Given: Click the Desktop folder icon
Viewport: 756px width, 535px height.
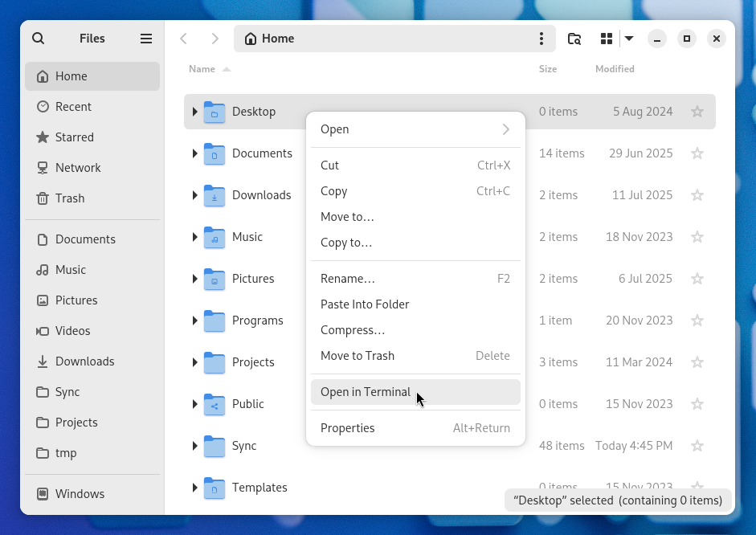Looking at the screenshot, I should point(214,112).
